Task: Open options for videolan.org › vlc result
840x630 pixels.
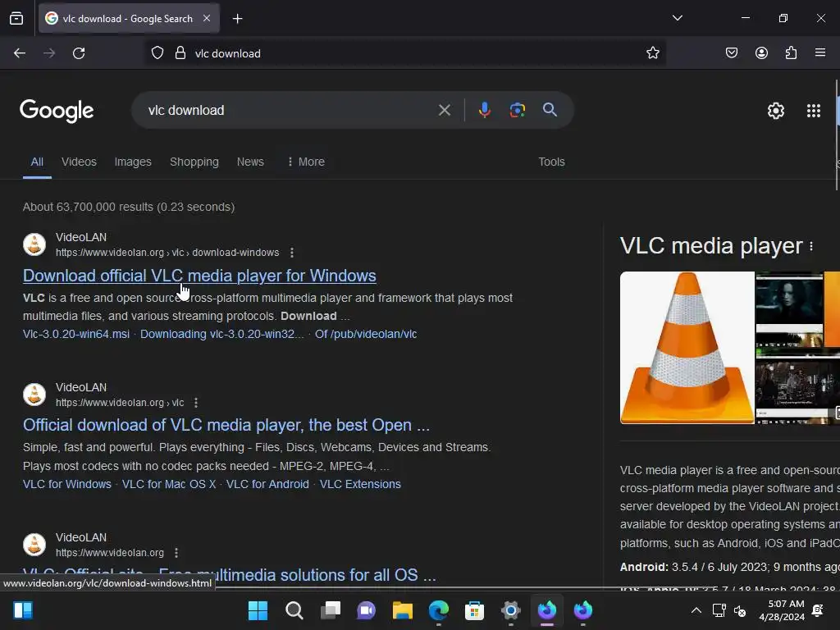Action: click(x=196, y=402)
